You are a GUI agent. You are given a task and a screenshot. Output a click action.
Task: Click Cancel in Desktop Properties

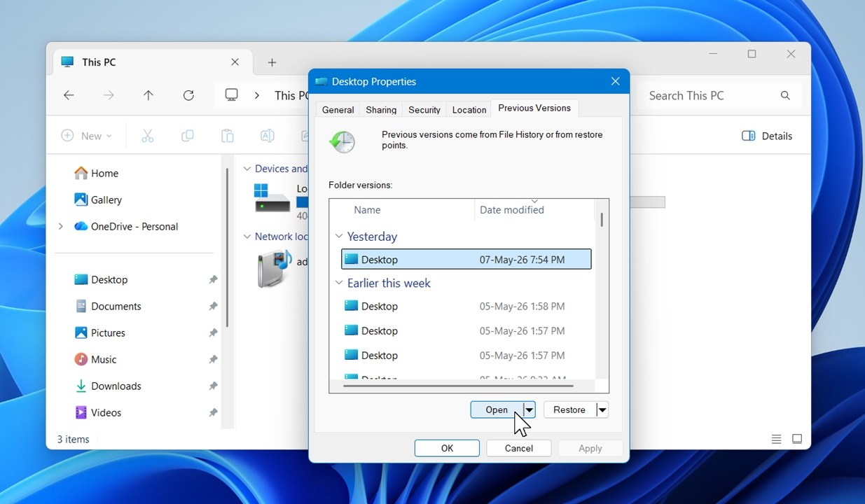pyautogui.click(x=519, y=448)
